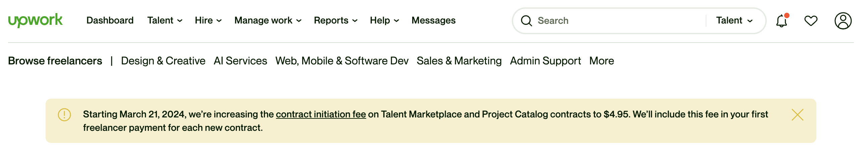Image resolution: width=868 pixels, height=157 pixels.
Task: Go to Dashboard
Action: click(110, 20)
